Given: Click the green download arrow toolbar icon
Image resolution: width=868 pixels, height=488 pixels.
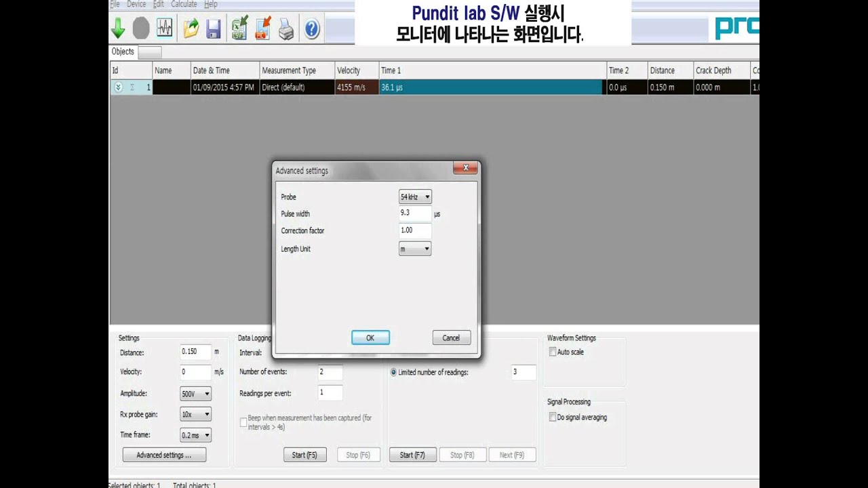Looking at the screenshot, I should 118,28.
